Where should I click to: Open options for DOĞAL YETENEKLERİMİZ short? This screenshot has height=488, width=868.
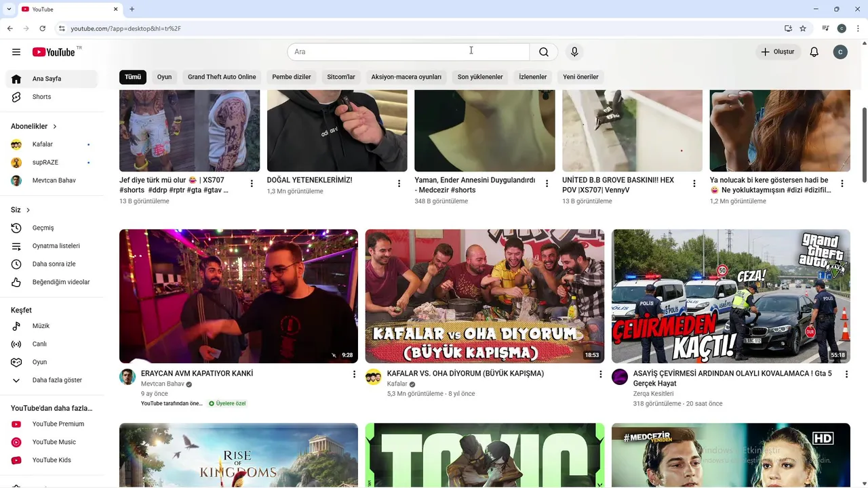click(x=399, y=184)
